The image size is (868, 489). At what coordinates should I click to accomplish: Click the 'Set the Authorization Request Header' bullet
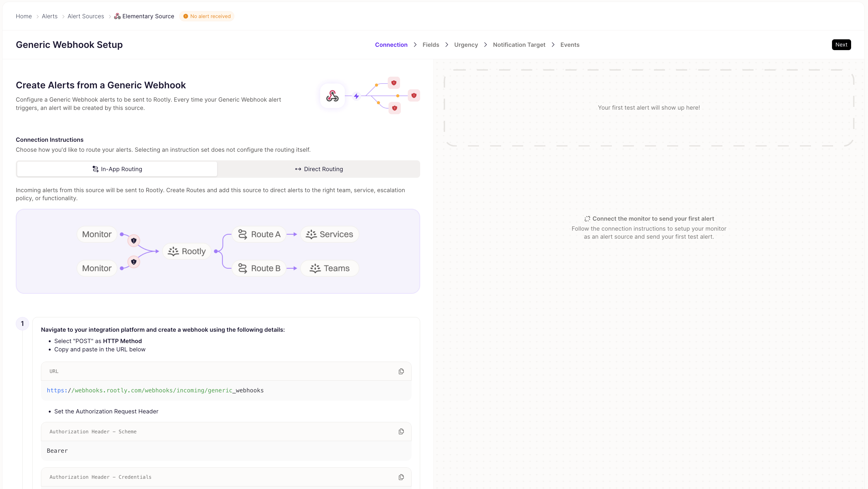coord(106,411)
